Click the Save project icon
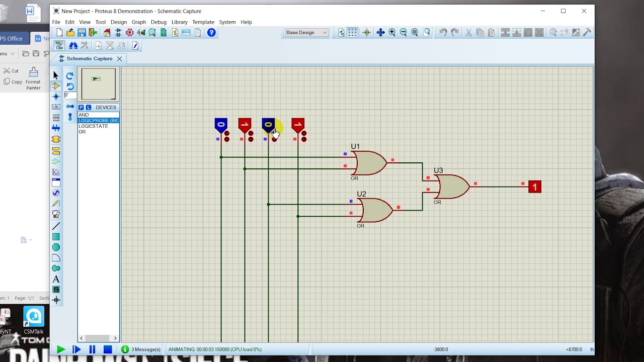 click(x=82, y=32)
